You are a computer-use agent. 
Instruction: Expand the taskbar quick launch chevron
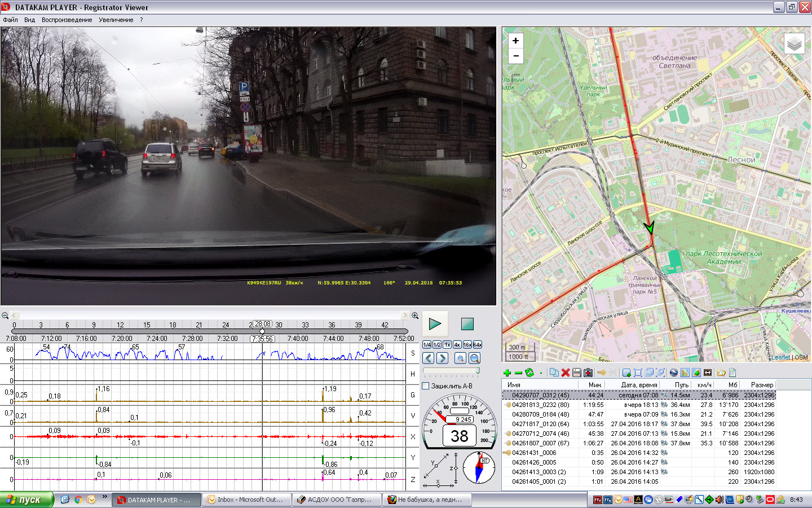point(104,497)
